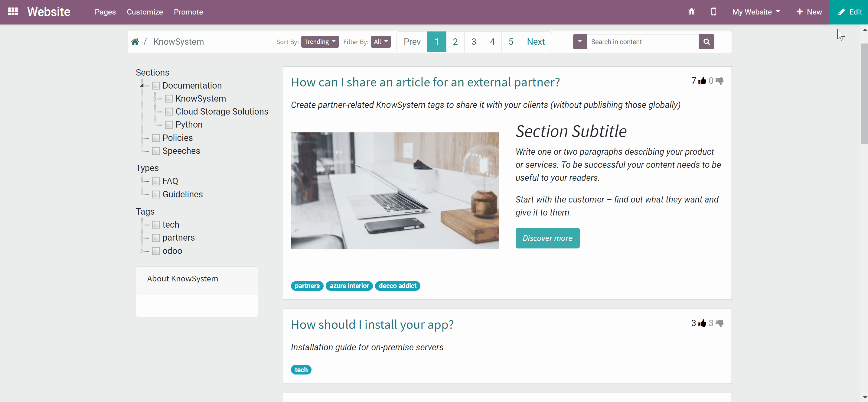Click the pencil Edit button
Viewport: 868px width, 402px height.
[x=849, y=12]
